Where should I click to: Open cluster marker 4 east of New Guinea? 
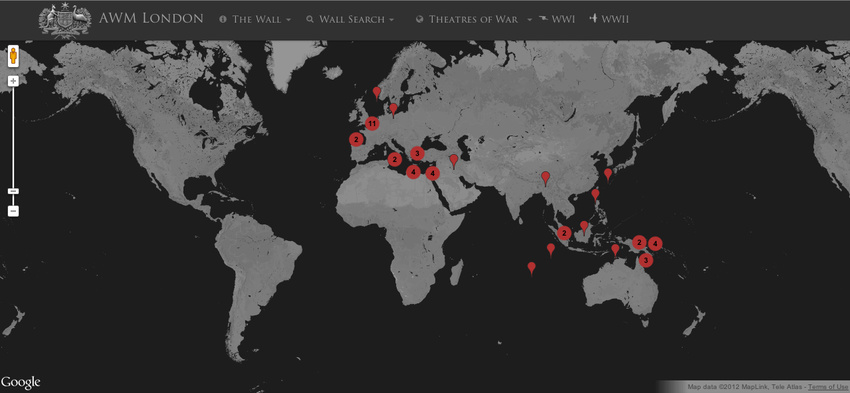pos(655,244)
